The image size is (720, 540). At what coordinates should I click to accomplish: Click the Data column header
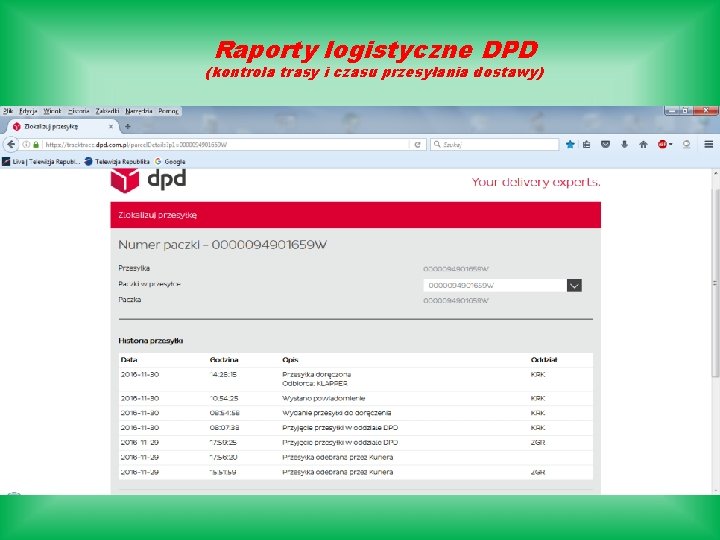point(129,360)
